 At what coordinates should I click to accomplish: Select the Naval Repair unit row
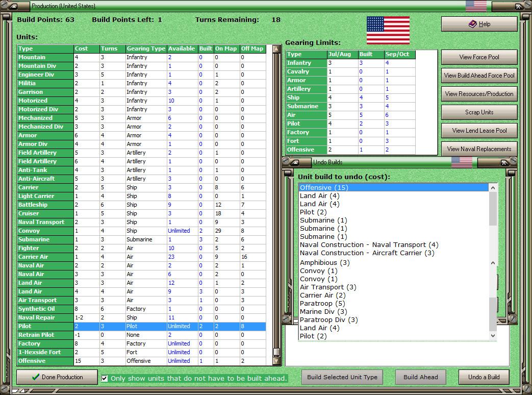coord(141,317)
